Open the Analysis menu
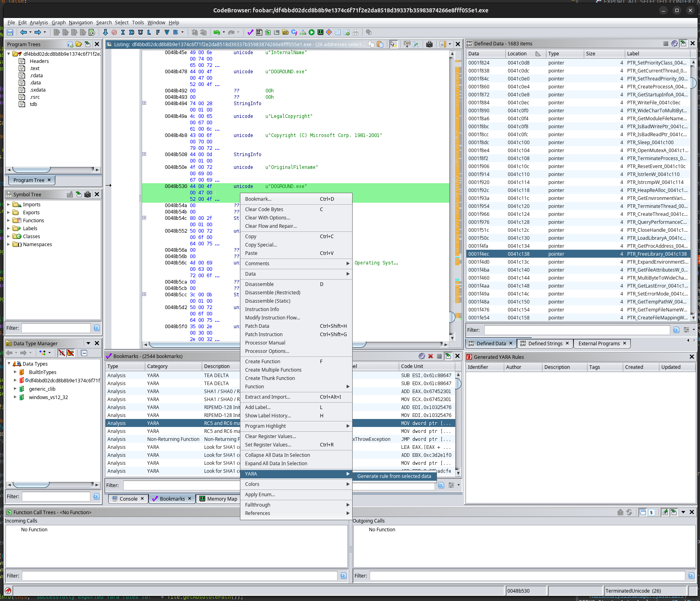The image size is (700, 601). tap(39, 22)
